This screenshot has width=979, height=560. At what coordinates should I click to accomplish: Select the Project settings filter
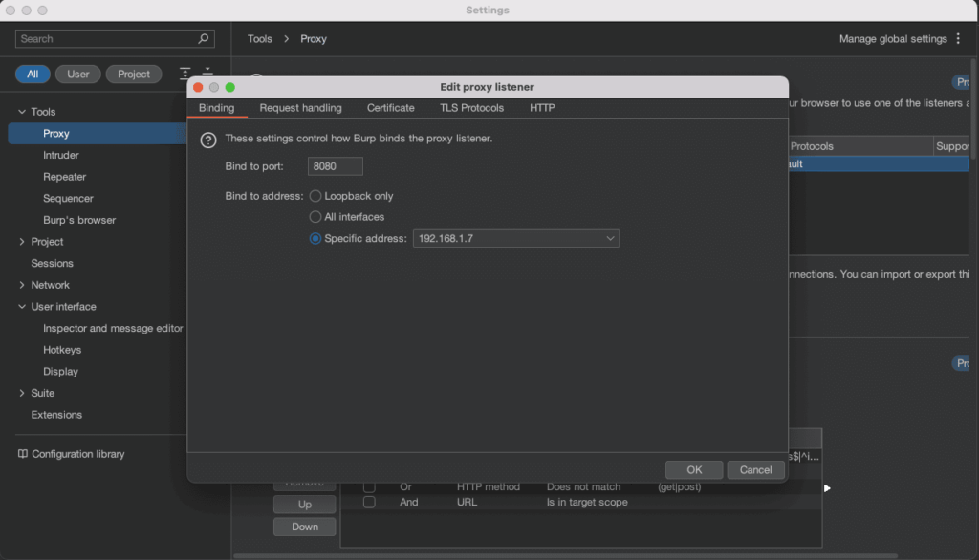(x=134, y=74)
